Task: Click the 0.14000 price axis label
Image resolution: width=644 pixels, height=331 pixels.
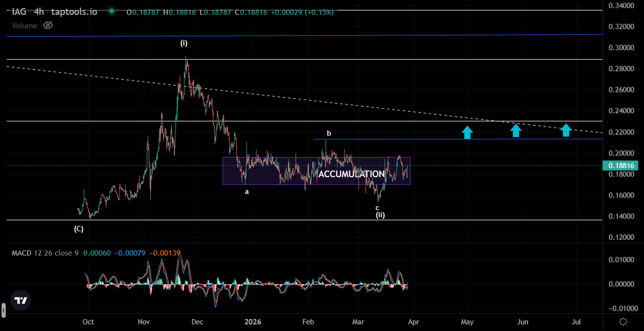Action: point(621,217)
